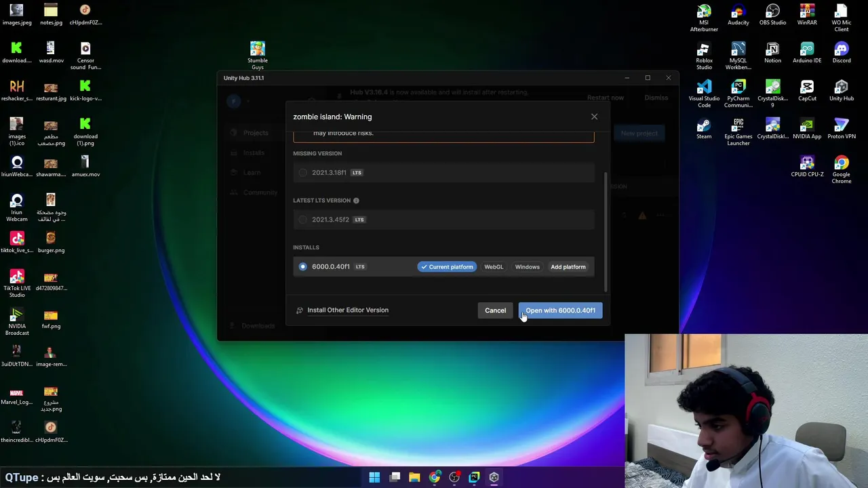Open WO Mic Client desktop shortcut
Viewport: 868px width, 488px height.
tap(842, 18)
